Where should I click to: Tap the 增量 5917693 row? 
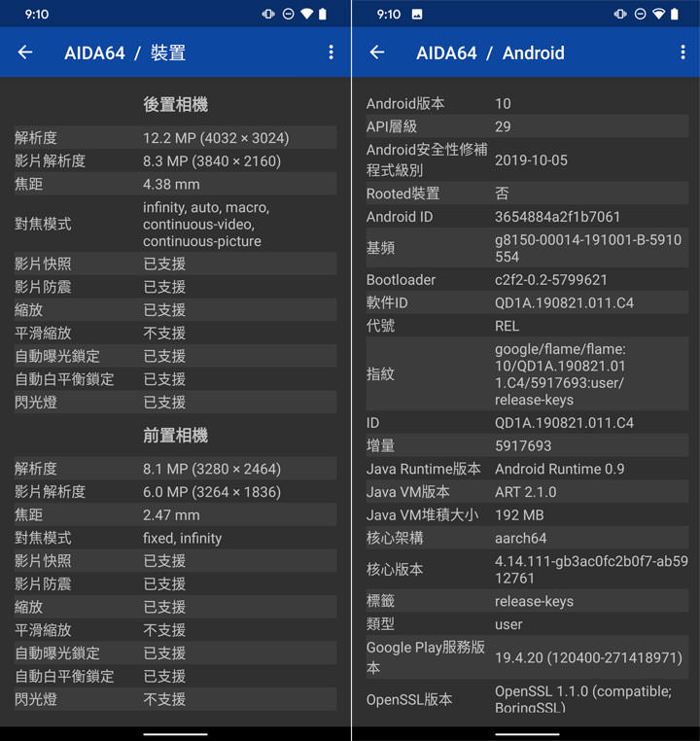point(527,445)
